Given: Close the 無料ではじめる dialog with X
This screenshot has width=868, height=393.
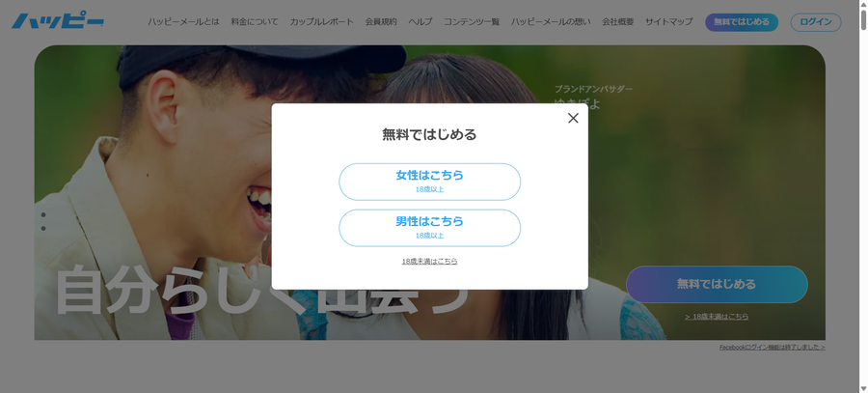Looking at the screenshot, I should pos(573,118).
